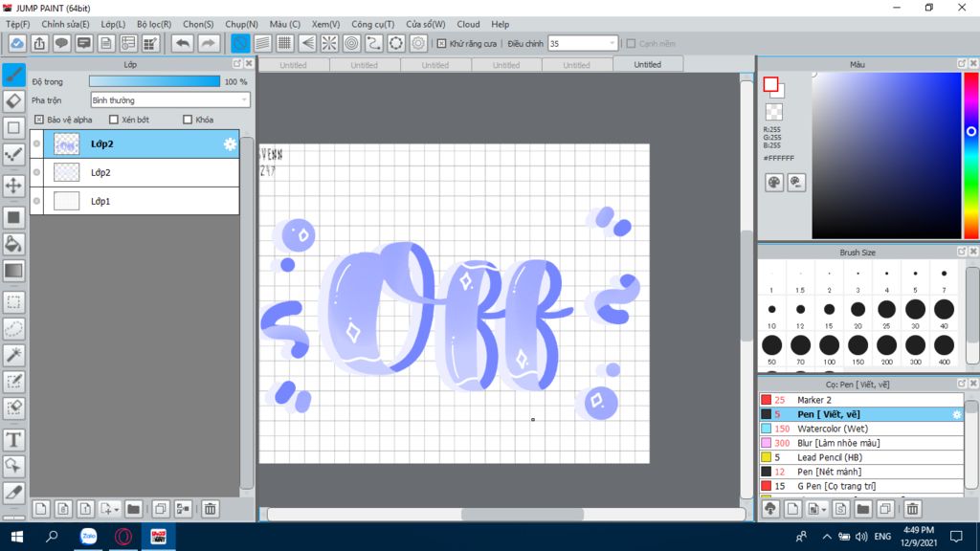
Task: Toggle the Bảo vệ alpha checkbox
Action: click(38, 120)
